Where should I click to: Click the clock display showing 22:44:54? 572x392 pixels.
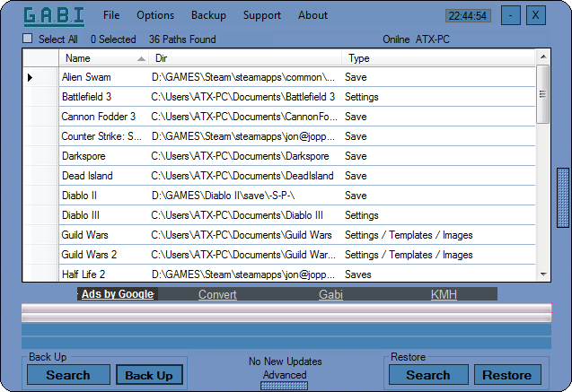point(468,15)
